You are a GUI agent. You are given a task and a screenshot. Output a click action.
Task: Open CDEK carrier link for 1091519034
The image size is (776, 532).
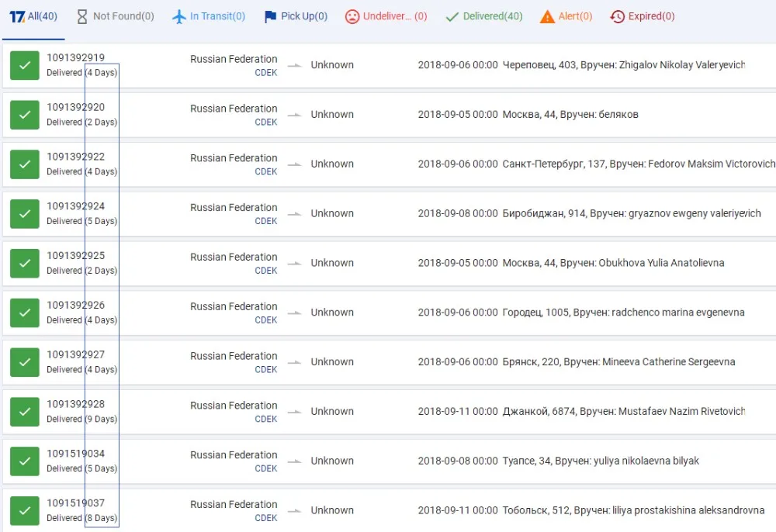[x=265, y=468]
